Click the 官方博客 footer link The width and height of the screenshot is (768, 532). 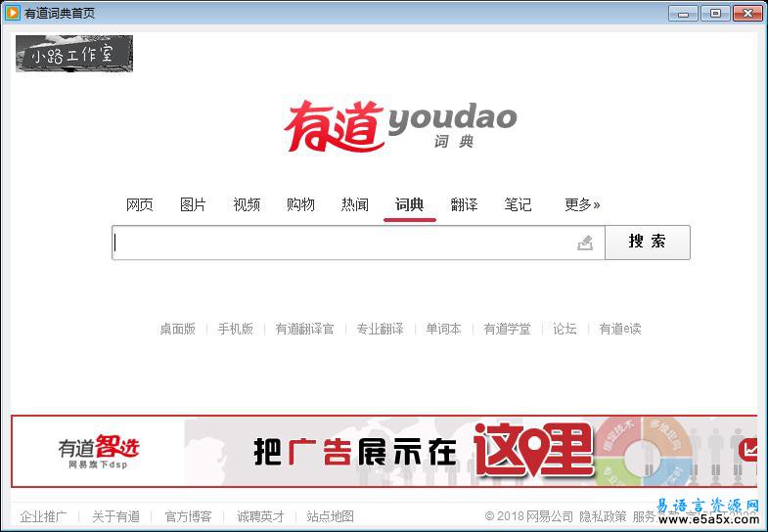point(188,516)
